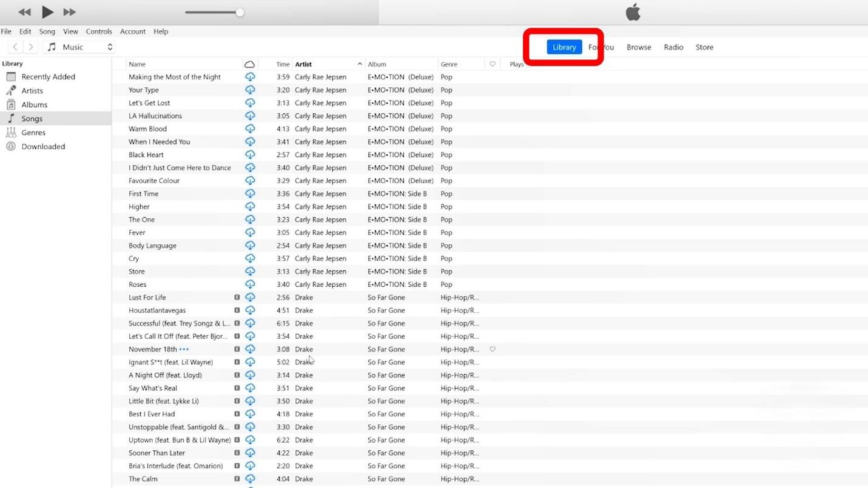Select the song Cry
This screenshot has width=868, height=488.
pos(134,258)
